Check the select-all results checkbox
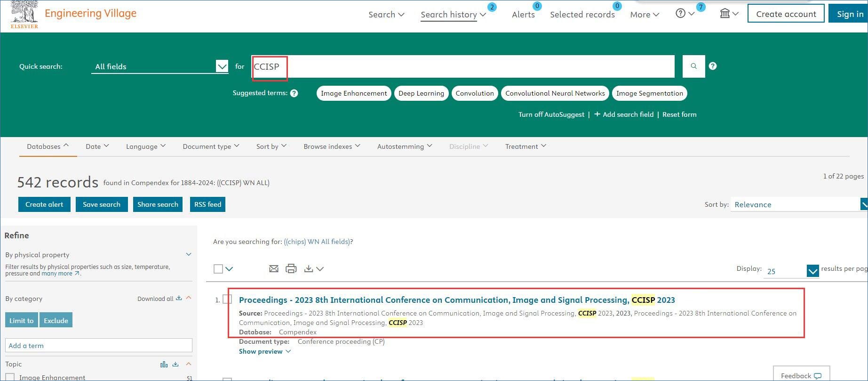 point(218,269)
